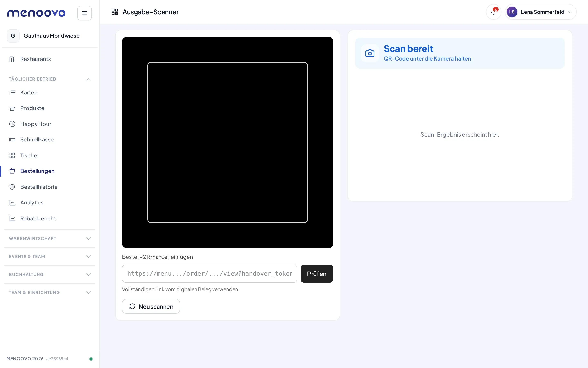Toggle the sidebar with the hamburger button

(84, 13)
